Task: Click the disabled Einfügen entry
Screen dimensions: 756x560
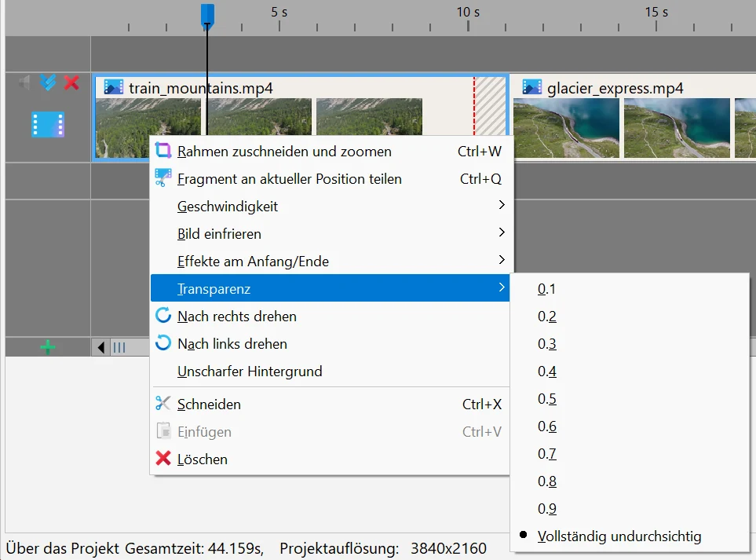Action: (330, 432)
